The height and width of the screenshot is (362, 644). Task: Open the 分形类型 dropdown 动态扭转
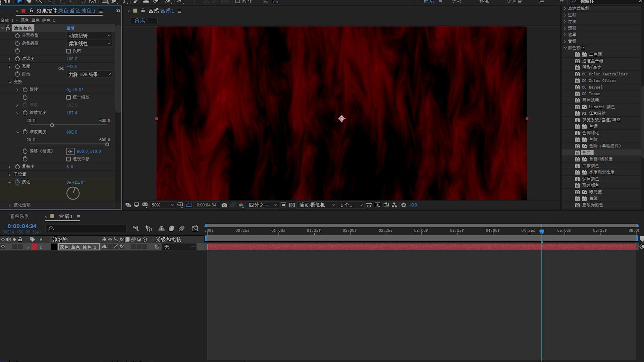click(89, 36)
